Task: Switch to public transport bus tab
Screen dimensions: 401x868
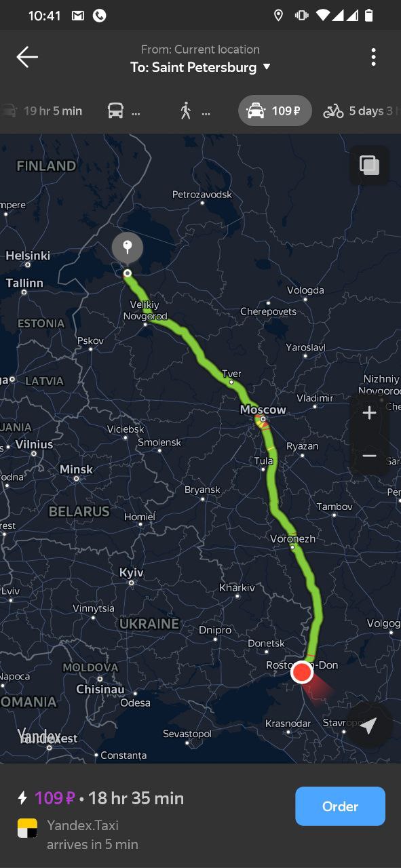Action: [x=124, y=111]
